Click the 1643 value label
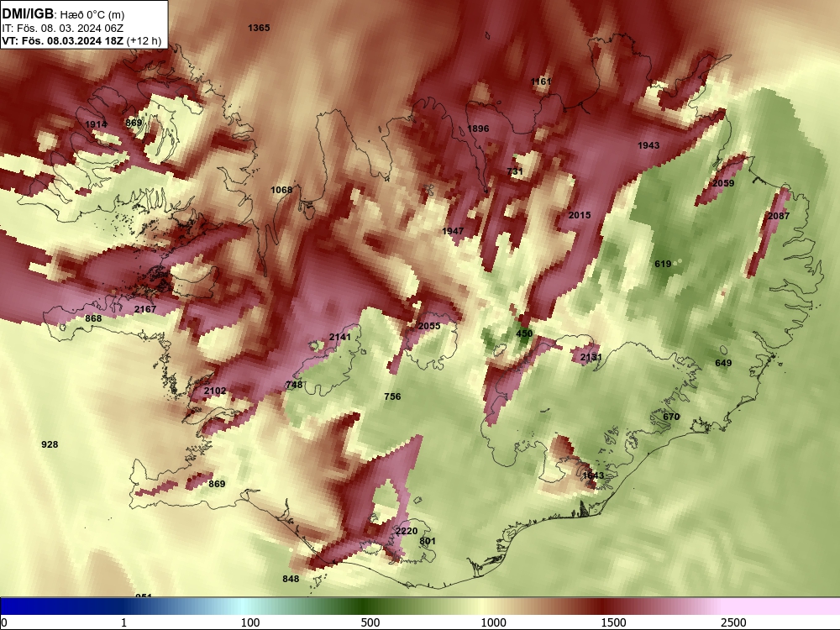840x630 pixels. [x=593, y=475]
